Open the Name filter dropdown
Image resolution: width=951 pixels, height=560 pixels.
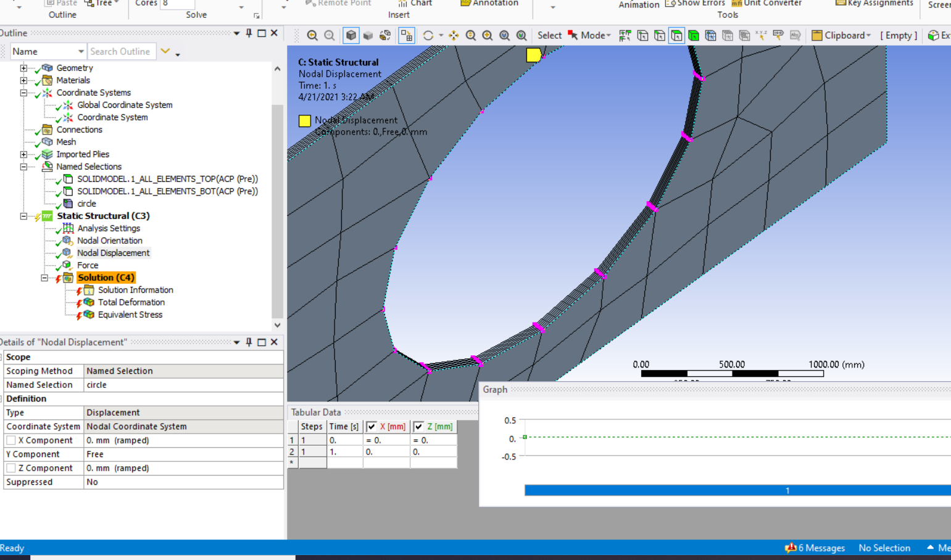coord(81,52)
